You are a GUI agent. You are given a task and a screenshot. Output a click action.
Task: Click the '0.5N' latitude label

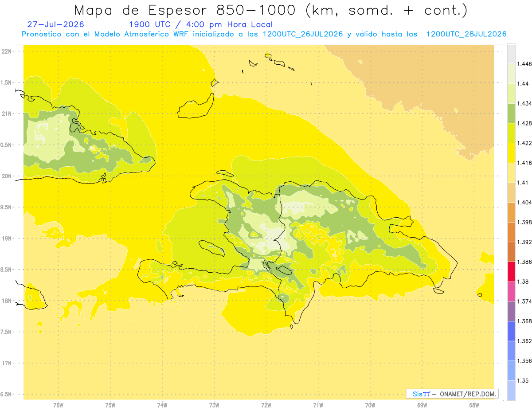(7, 145)
